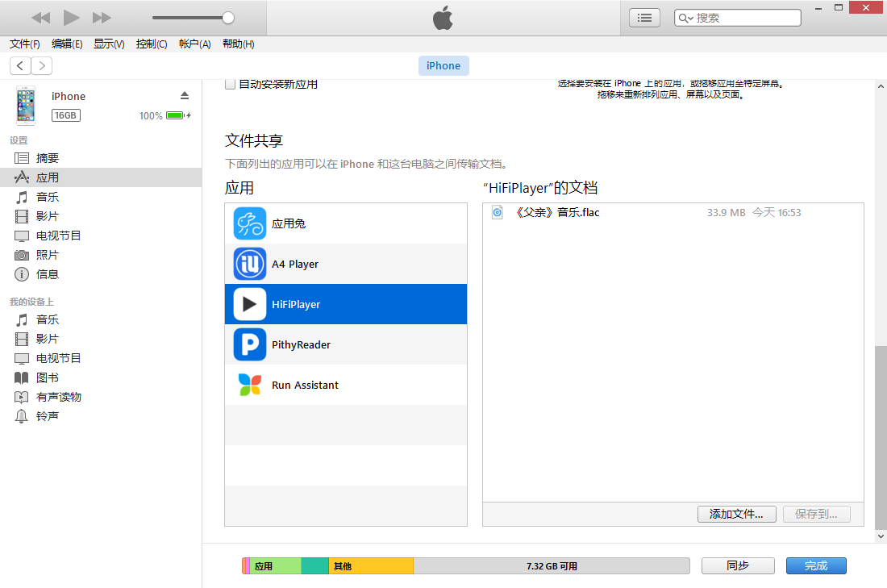Toggle the 自动安装新应用 checkbox
The image size is (887, 588).
231,85
